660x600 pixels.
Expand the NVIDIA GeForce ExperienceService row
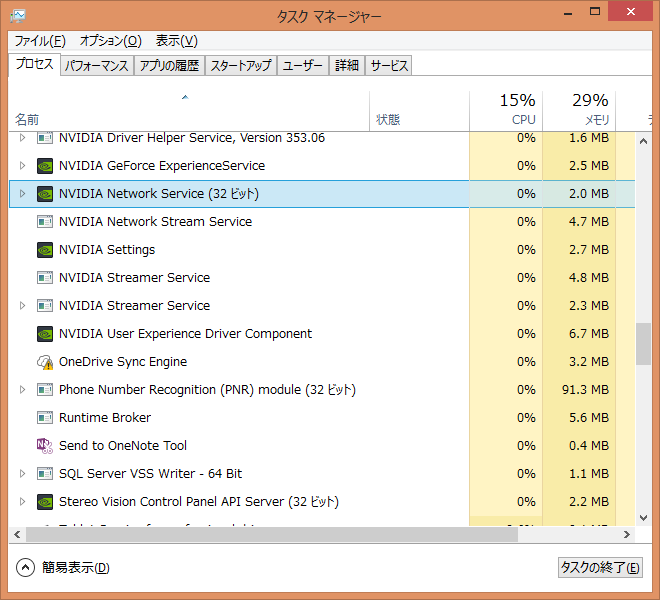pos(22,166)
